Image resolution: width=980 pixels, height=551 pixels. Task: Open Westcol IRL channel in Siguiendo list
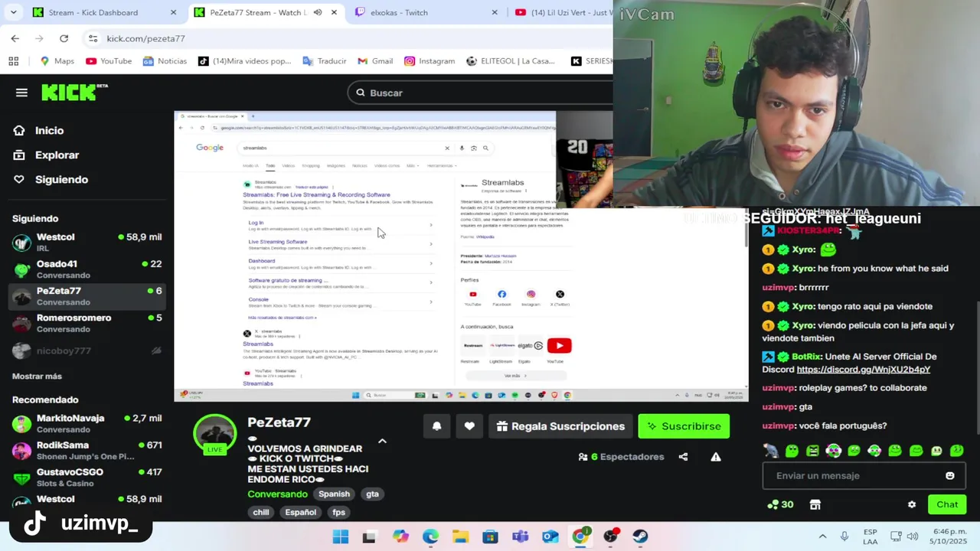87,243
